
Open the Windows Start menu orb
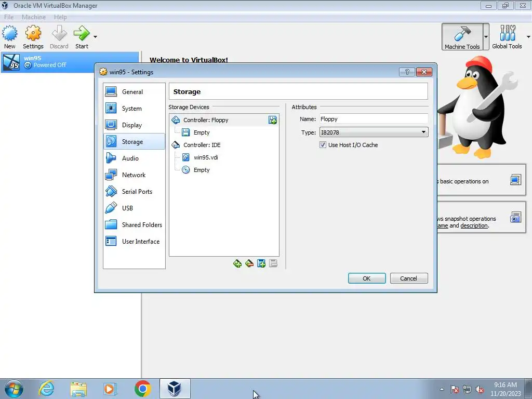click(x=14, y=389)
